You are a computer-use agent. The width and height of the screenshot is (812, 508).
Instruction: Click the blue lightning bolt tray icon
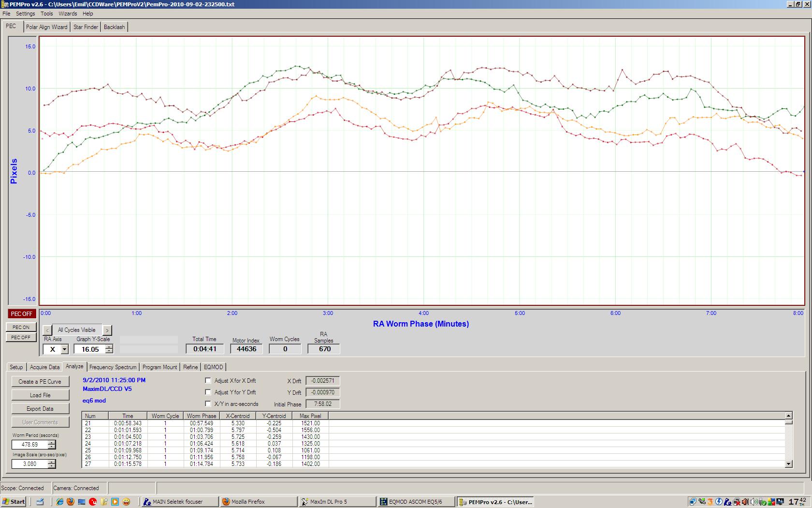719,502
